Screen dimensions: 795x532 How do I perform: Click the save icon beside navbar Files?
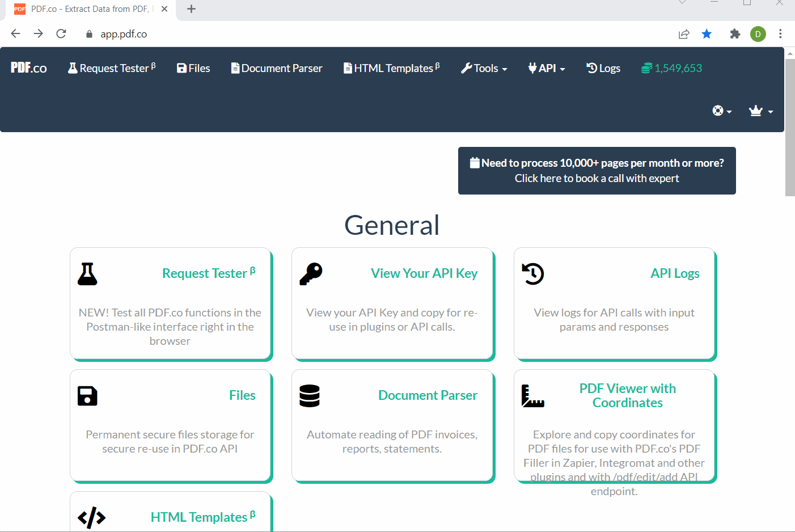point(181,68)
